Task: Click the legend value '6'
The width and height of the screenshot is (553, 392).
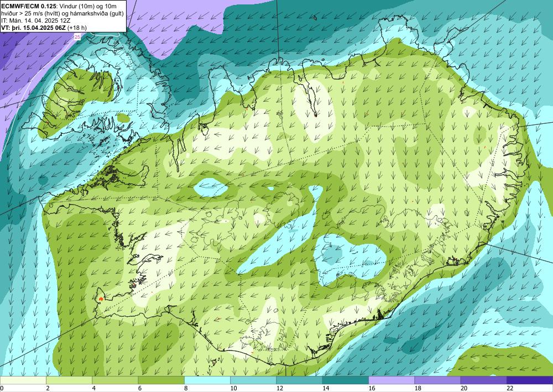Action: click(x=140, y=388)
